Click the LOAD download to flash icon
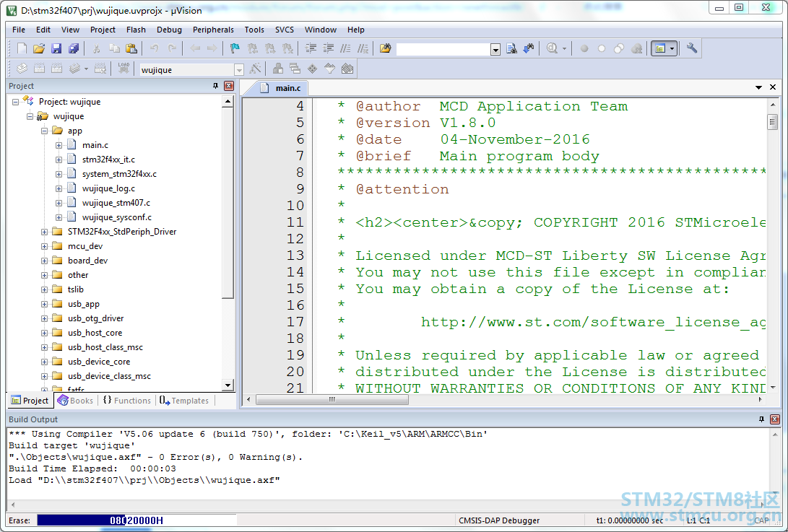This screenshot has width=788, height=532. tap(124, 69)
